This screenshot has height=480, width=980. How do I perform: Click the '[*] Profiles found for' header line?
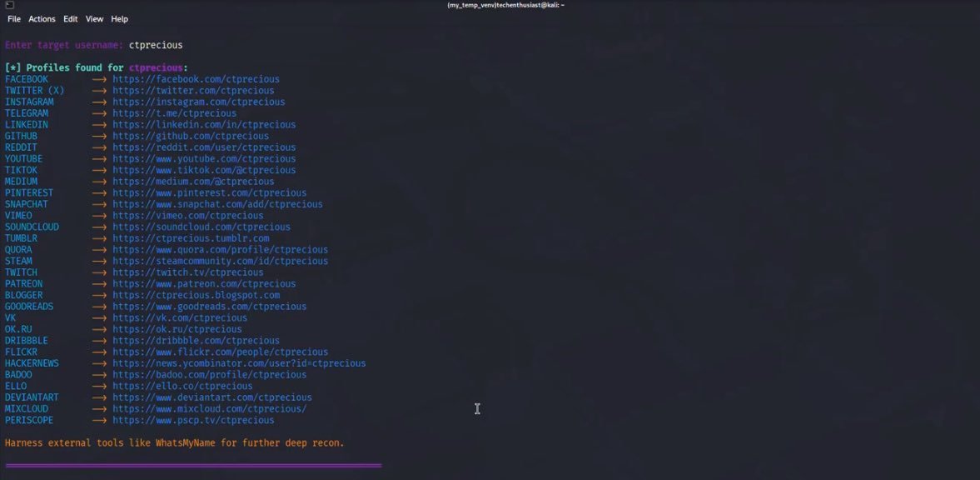tap(97, 67)
